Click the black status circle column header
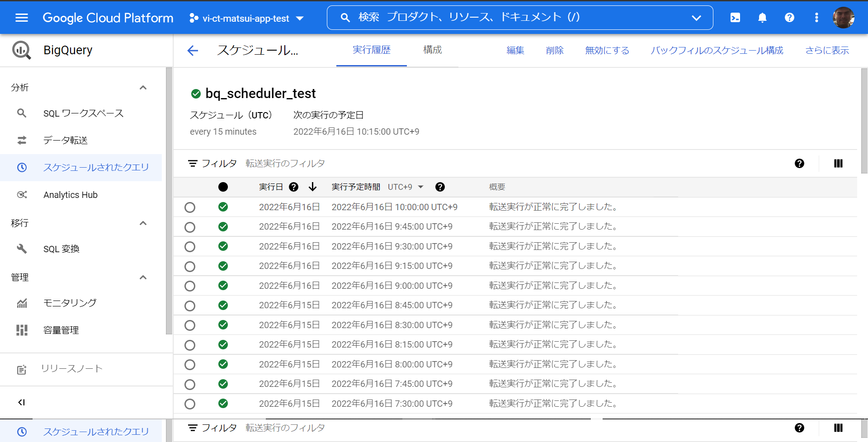The height and width of the screenshot is (442, 868). [x=223, y=187]
